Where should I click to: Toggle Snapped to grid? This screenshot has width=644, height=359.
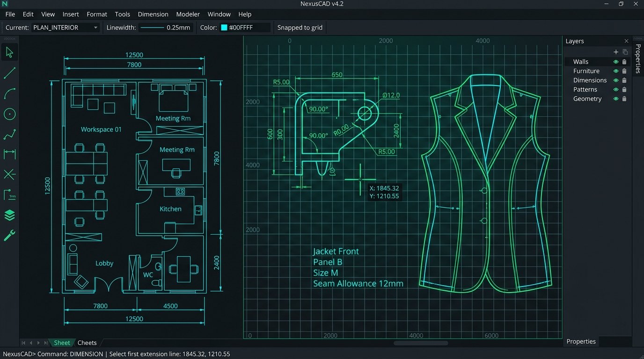coord(300,28)
